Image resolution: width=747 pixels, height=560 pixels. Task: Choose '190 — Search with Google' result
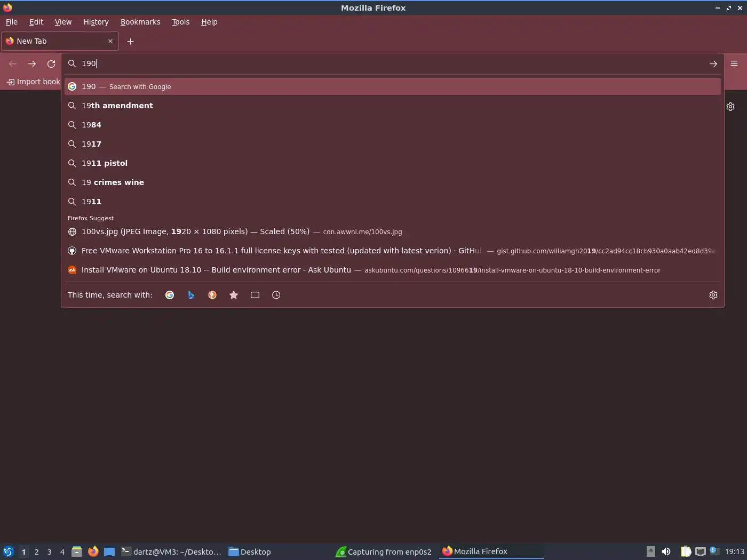[x=393, y=86]
